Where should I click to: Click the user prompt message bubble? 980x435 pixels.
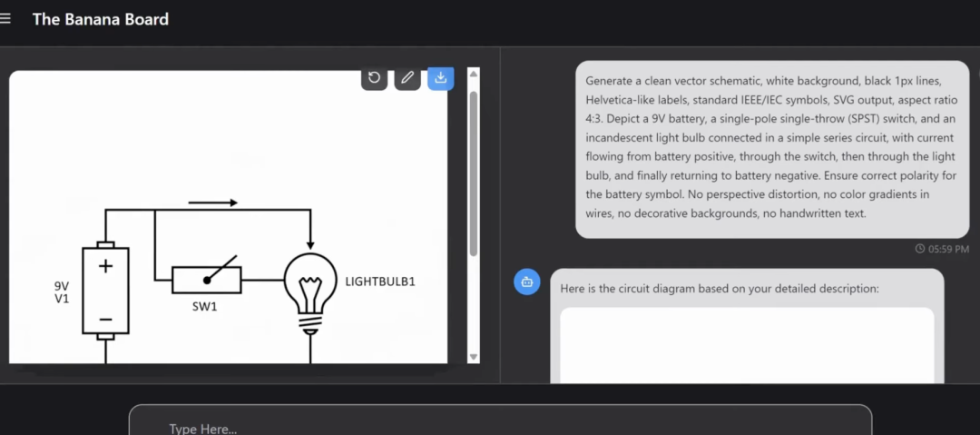coord(771,148)
